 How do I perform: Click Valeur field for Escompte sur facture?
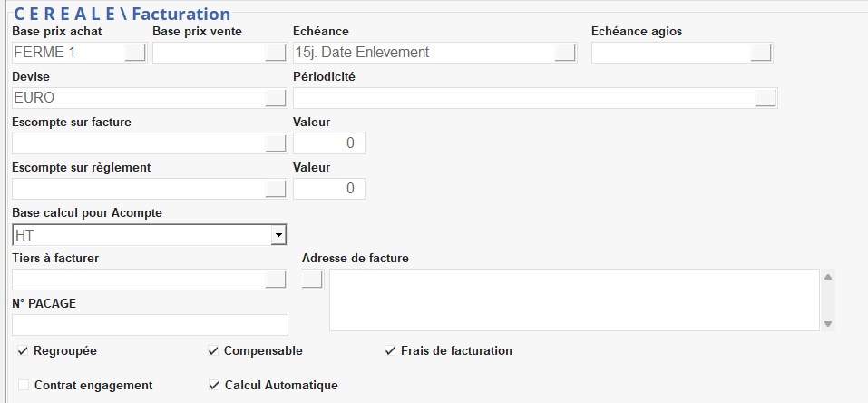(328, 143)
